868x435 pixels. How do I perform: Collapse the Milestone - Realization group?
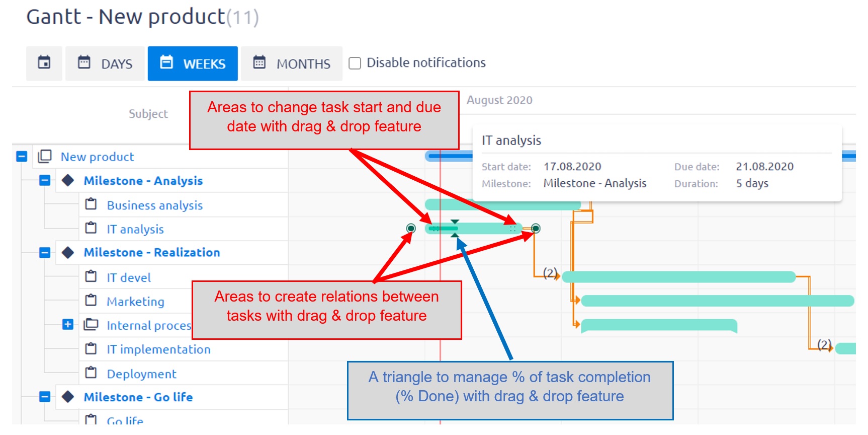coord(45,252)
